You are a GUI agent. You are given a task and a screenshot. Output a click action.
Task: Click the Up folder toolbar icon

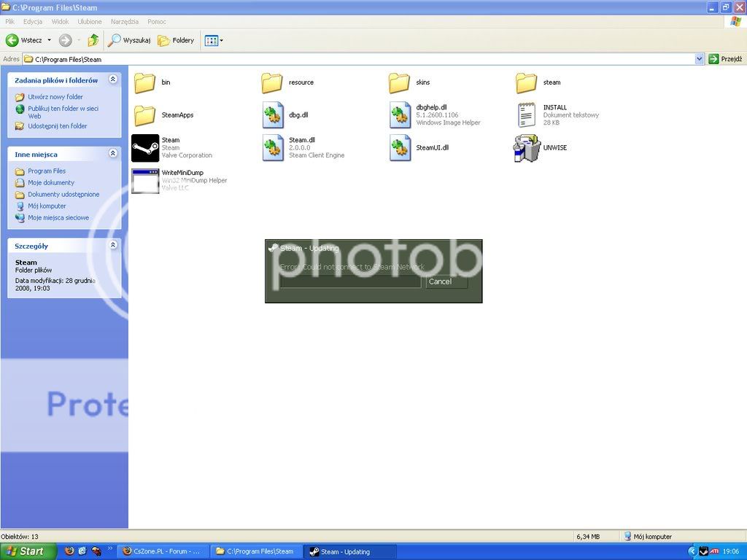[93, 40]
